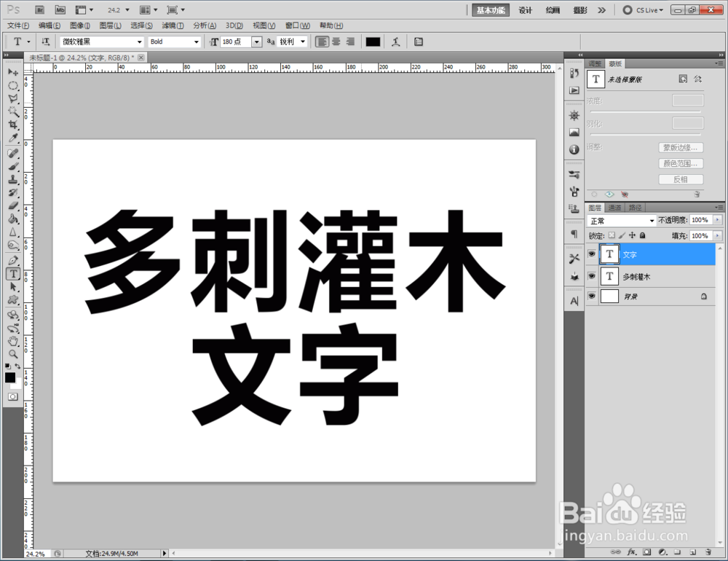Hide the 背景 layer
The width and height of the screenshot is (728, 561).
[591, 296]
